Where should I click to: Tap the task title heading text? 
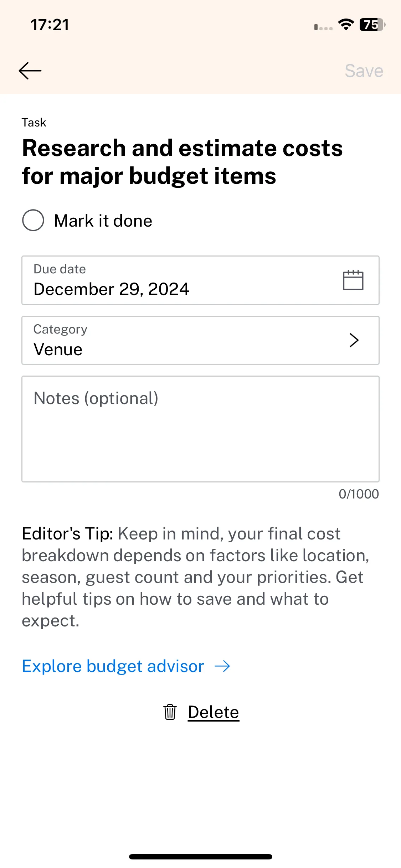coord(182,162)
